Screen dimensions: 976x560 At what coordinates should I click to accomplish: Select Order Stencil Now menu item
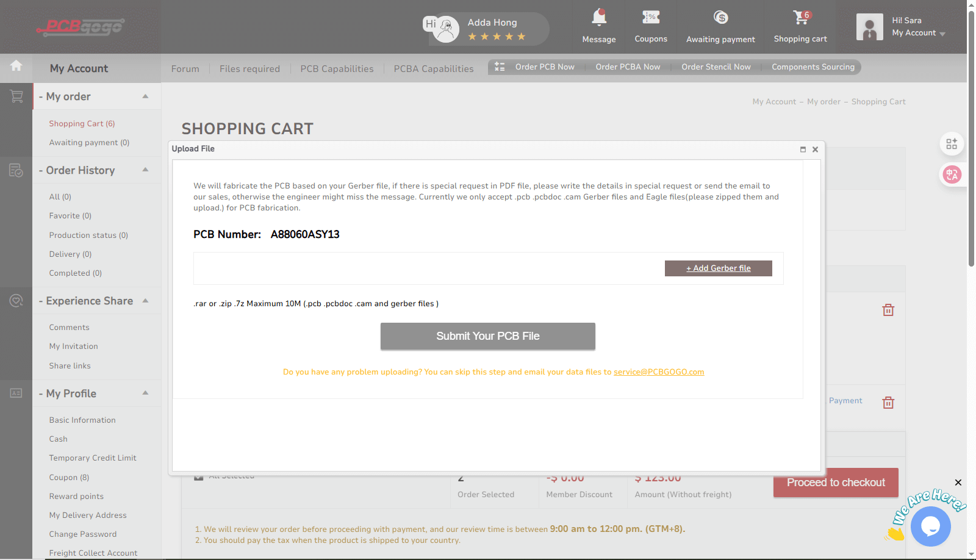point(716,67)
